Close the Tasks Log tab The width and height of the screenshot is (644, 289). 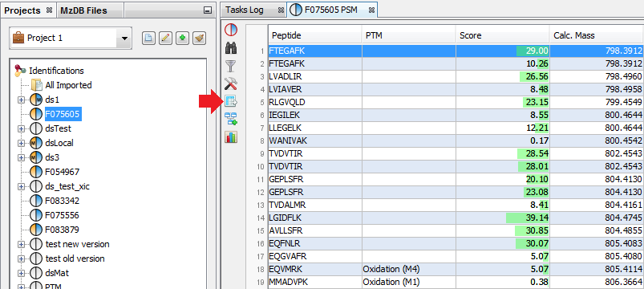click(x=281, y=10)
